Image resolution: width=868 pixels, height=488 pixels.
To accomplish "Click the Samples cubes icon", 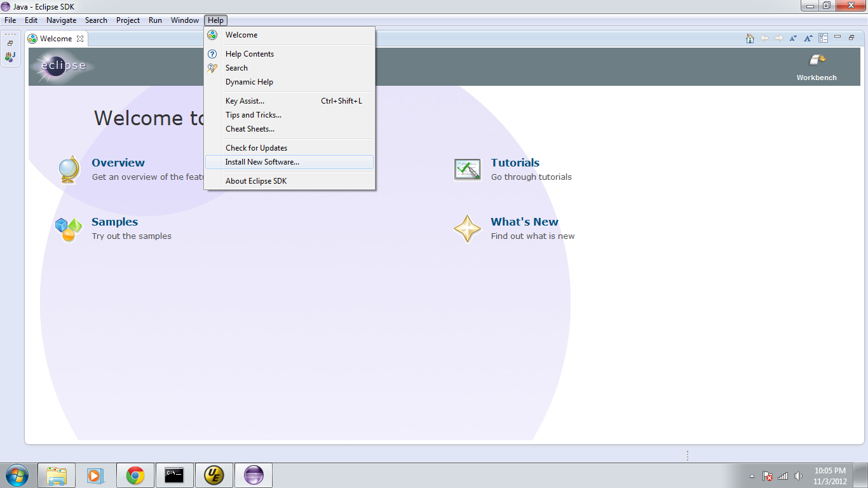I will point(67,227).
